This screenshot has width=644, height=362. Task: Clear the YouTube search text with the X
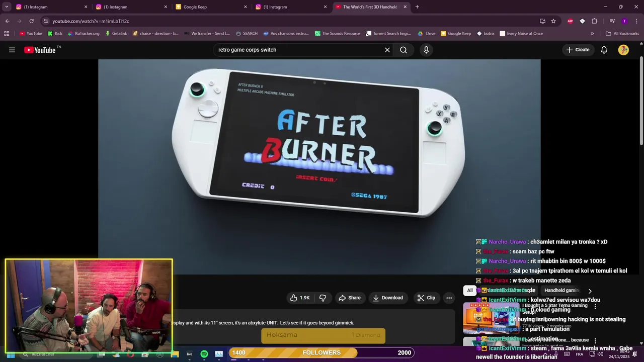[x=387, y=50]
